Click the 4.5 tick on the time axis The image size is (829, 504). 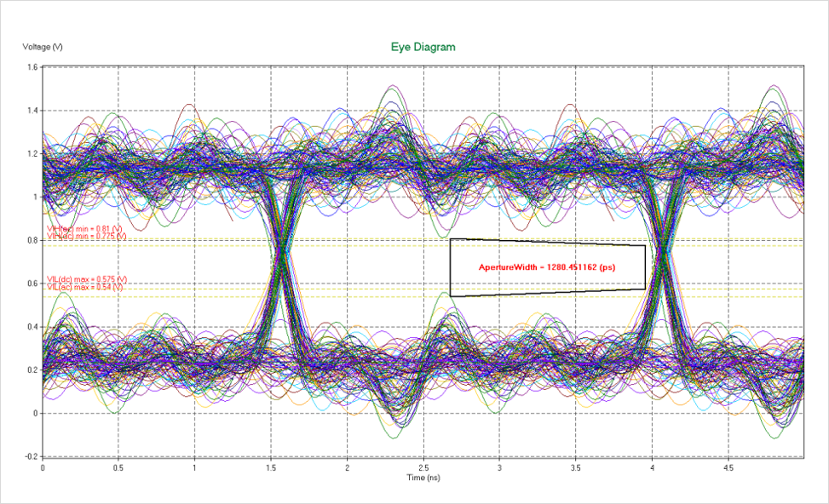tap(728, 468)
